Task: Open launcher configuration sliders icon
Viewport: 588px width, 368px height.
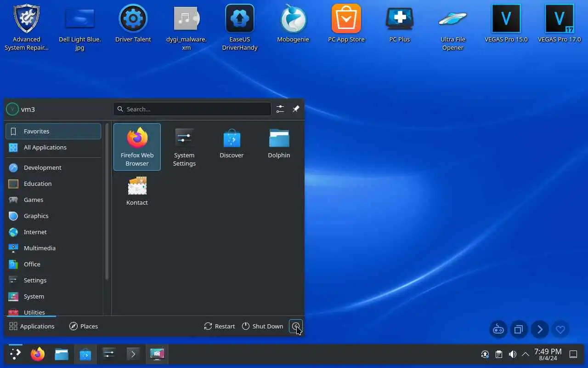Action: tap(280, 109)
